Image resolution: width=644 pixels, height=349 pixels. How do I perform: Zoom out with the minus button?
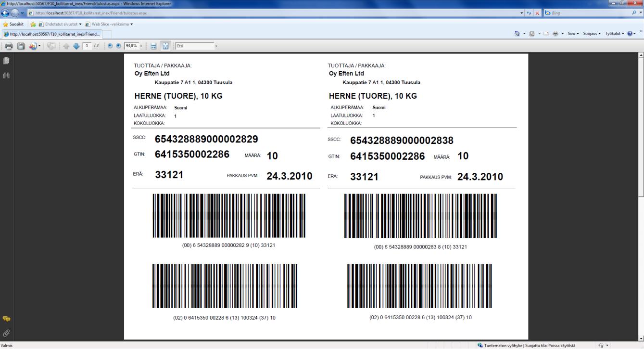coord(110,46)
